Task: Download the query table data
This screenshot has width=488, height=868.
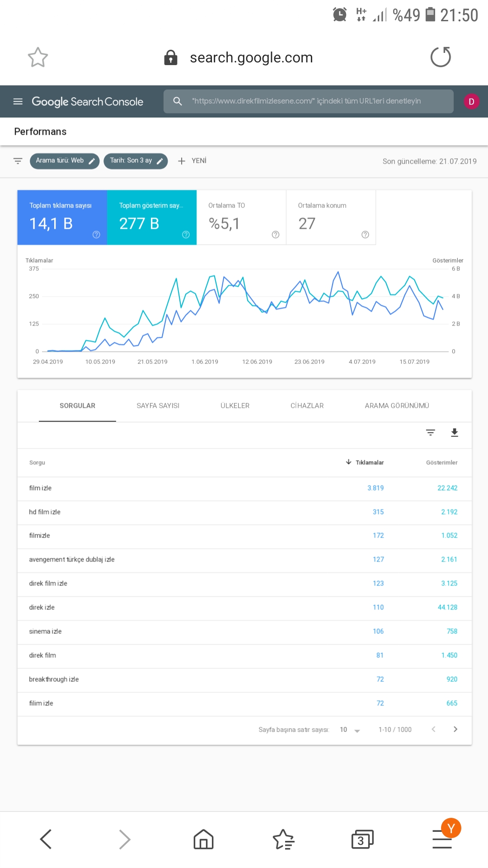Action: tap(455, 433)
